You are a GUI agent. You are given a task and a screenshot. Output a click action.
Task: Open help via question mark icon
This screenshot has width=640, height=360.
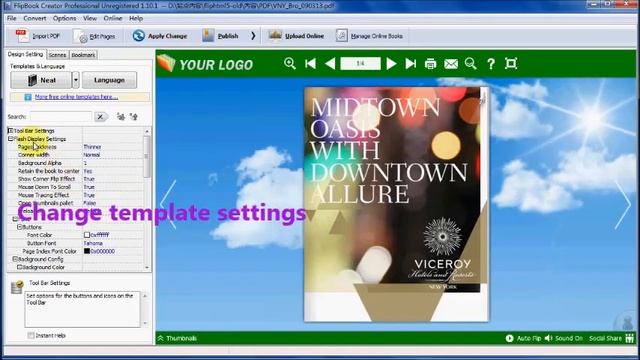[491, 64]
